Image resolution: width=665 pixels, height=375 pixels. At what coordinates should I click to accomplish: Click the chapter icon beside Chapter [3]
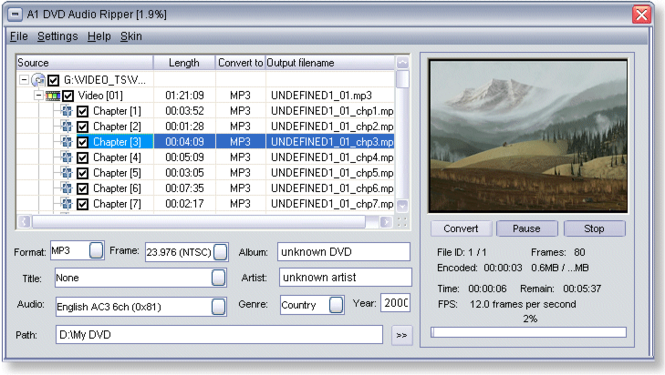[67, 142]
